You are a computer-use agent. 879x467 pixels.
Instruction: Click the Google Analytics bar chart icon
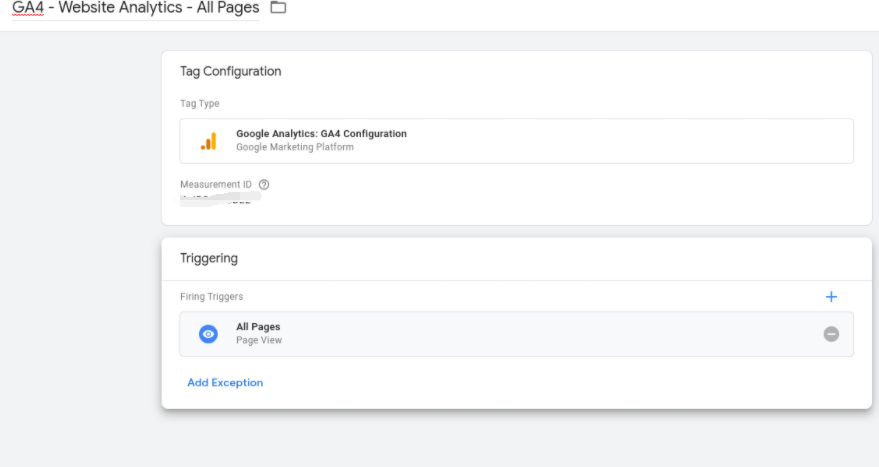[x=209, y=141]
